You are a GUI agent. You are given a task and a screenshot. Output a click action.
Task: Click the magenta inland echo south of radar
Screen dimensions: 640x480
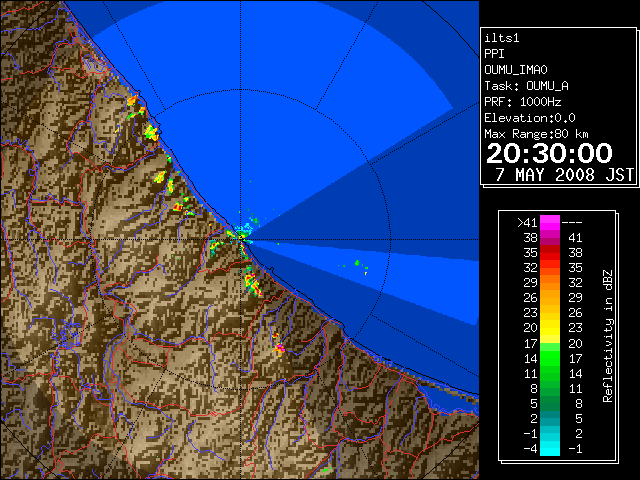coord(280,348)
